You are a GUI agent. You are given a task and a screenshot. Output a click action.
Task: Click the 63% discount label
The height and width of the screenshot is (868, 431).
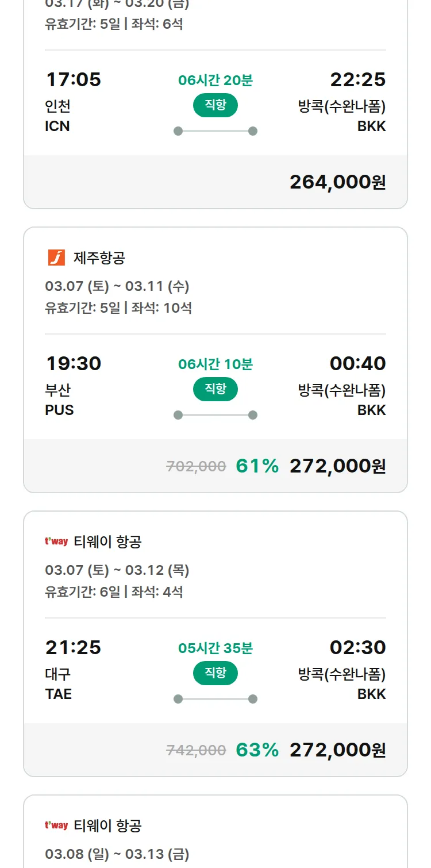click(x=257, y=750)
